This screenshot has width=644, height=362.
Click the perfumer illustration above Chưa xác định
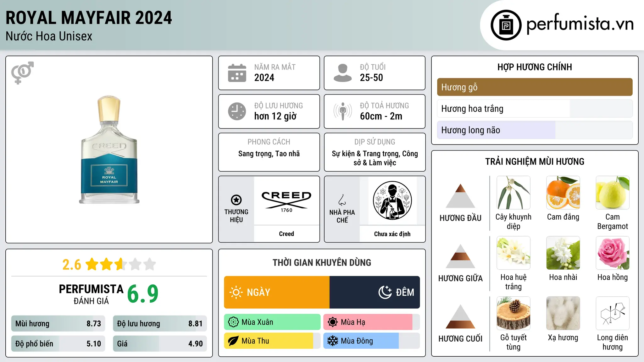[392, 200]
